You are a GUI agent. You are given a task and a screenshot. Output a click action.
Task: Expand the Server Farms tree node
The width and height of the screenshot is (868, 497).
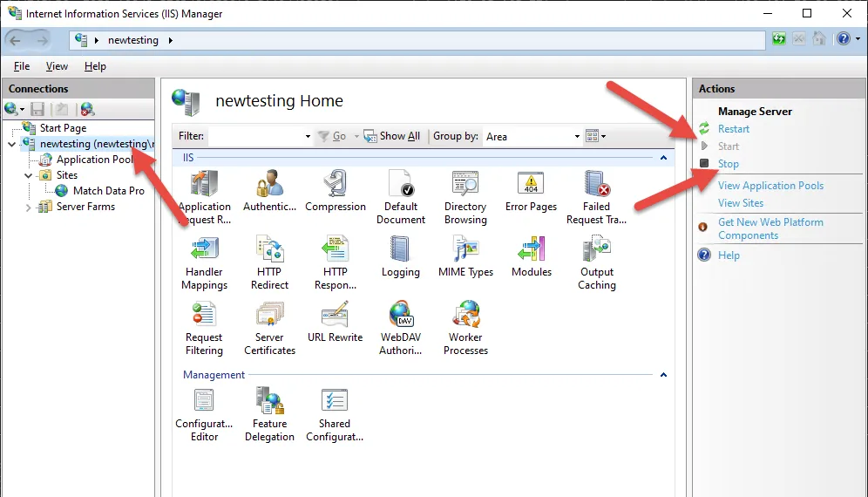(28, 208)
